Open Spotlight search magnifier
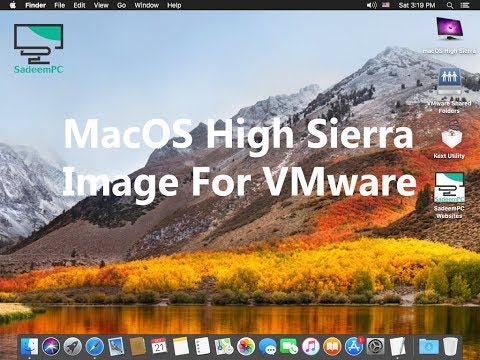Viewport: 480px width, 360px height. tap(450, 5)
